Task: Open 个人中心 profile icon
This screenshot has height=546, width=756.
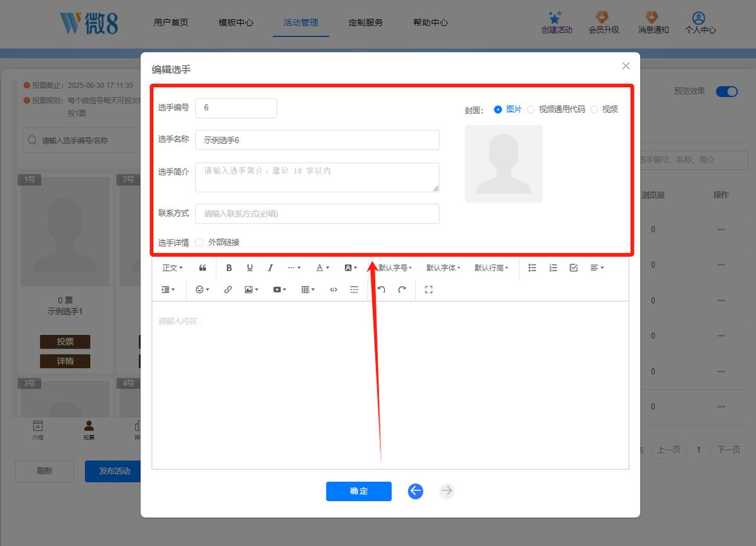Action: coord(698,18)
